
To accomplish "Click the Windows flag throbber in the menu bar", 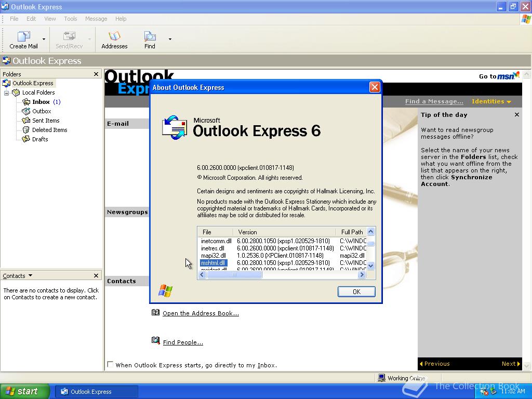I will 526,19.
